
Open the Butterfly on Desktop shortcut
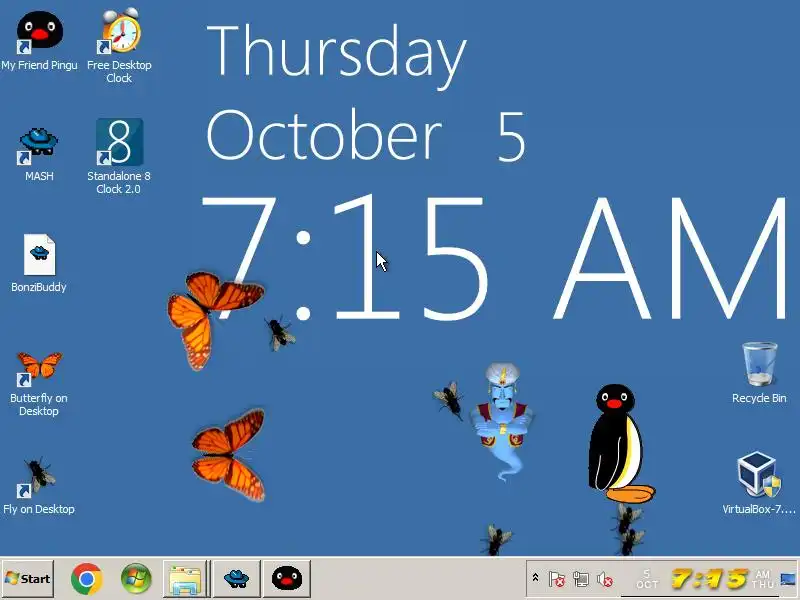click(39, 384)
